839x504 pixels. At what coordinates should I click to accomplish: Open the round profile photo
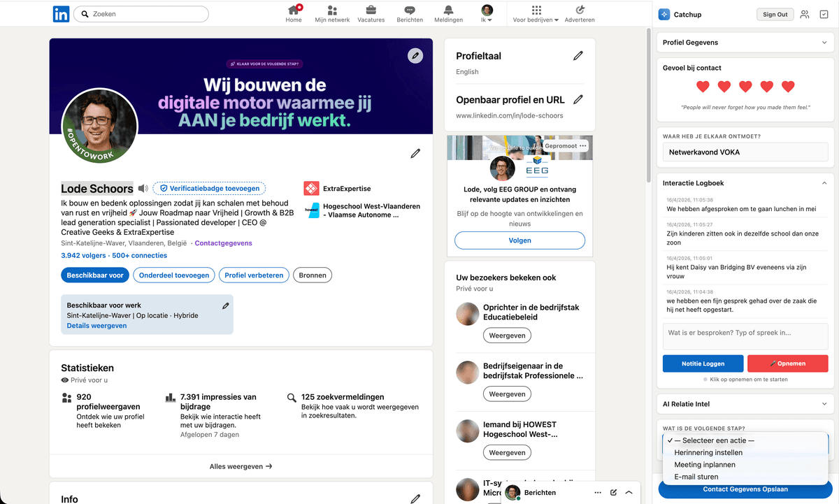point(100,127)
